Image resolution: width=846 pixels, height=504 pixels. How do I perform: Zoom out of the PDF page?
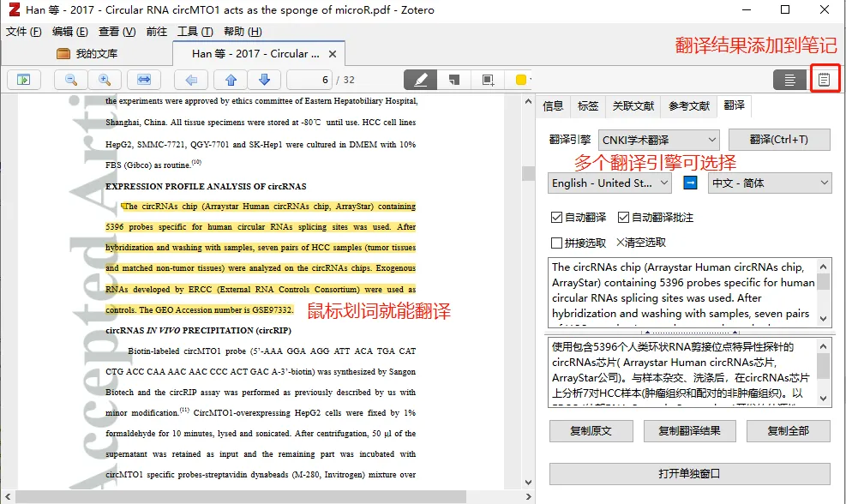pos(70,80)
